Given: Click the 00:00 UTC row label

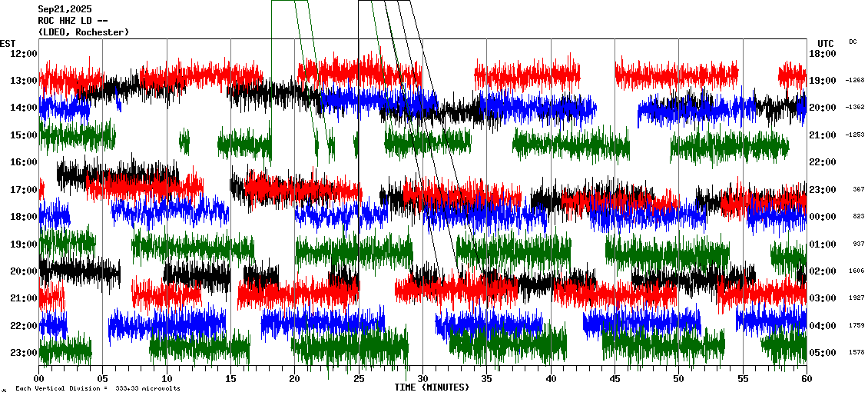Looking at the screenshot, I should [822, 217].
